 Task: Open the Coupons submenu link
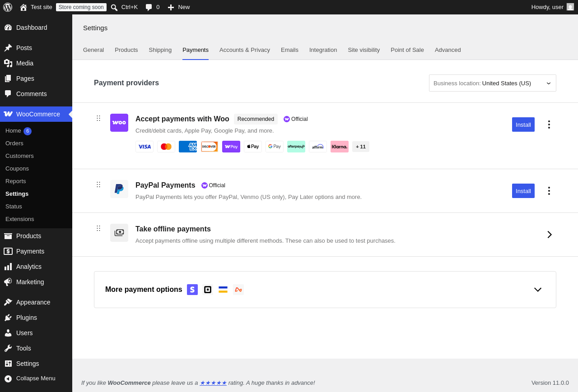point(17,169)
